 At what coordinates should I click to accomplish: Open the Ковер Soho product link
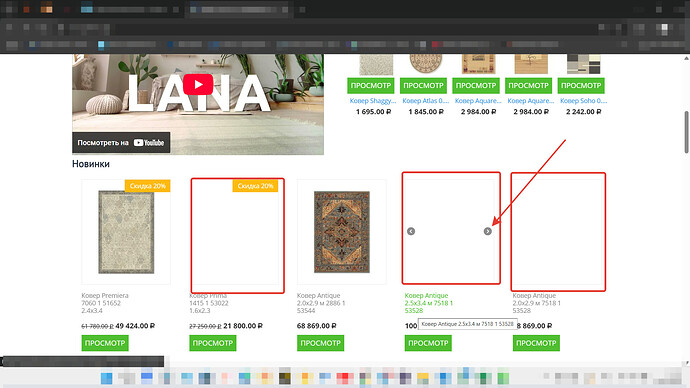[x=584, y=101]
